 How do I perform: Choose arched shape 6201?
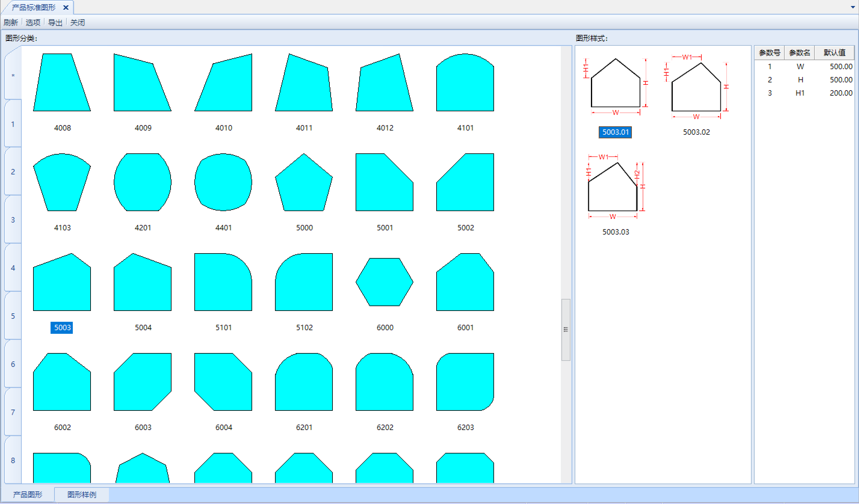(304, 382)
